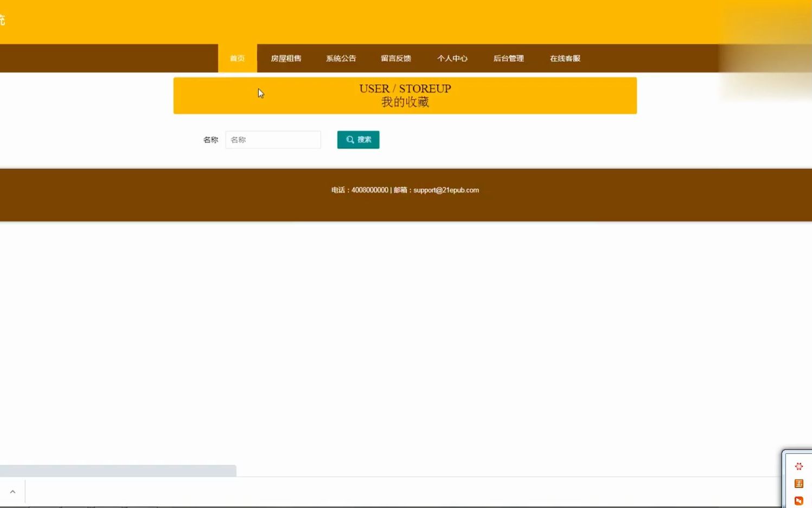Image resolution: width=812 pixels, height=508 pixels.
Task: Open 个人中心 page
Action: tap(452, 58)
